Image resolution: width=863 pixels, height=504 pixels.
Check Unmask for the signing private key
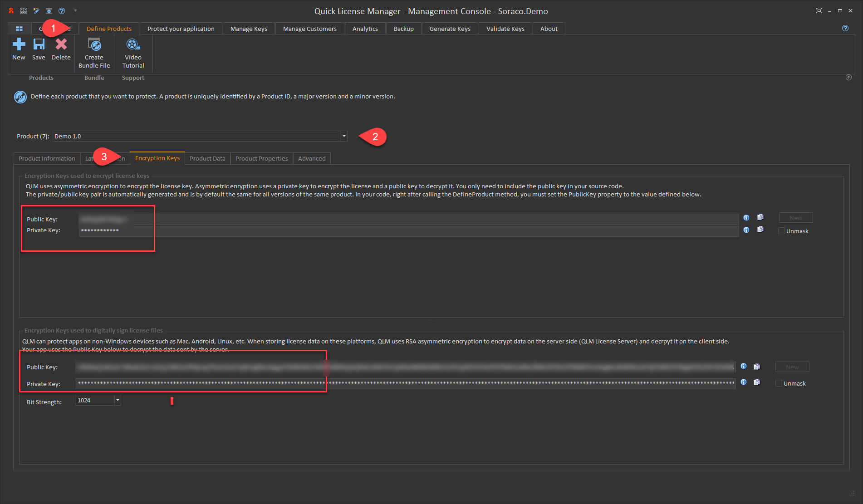point(779,383)
